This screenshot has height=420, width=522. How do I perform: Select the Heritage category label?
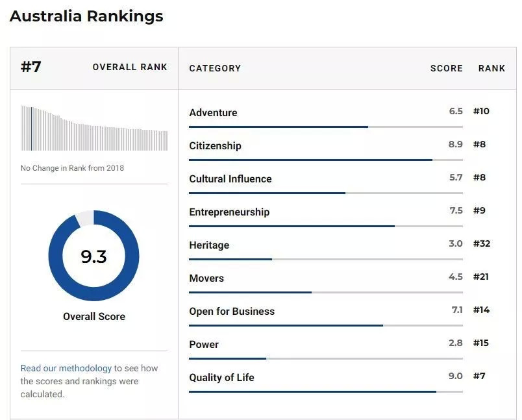pyautogui.click(x=209, y=245)
